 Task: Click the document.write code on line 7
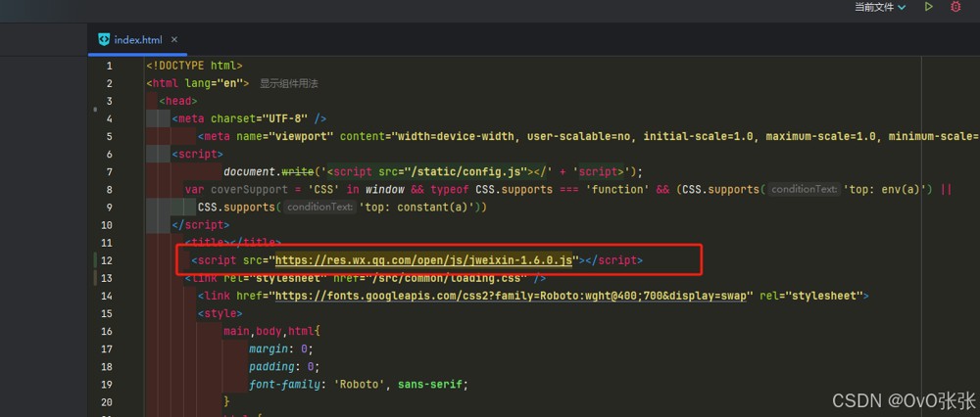pyautogui.click(x=433, y=171)
